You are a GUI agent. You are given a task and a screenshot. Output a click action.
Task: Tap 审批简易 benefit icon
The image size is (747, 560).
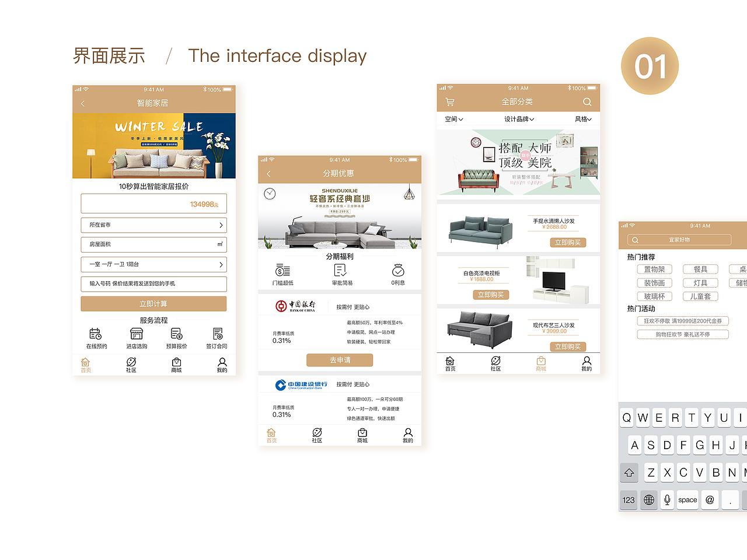point(341,270)
